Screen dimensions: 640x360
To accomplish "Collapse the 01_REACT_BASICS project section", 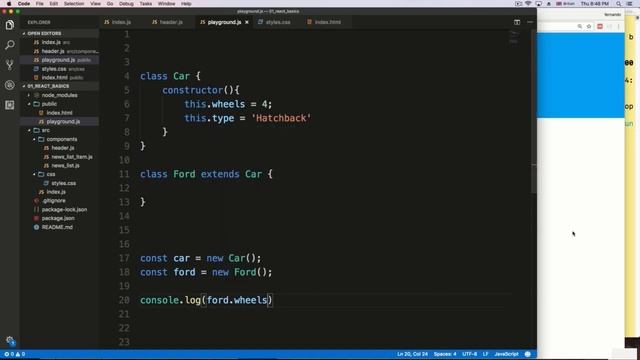I will click(x=48, y=86).
